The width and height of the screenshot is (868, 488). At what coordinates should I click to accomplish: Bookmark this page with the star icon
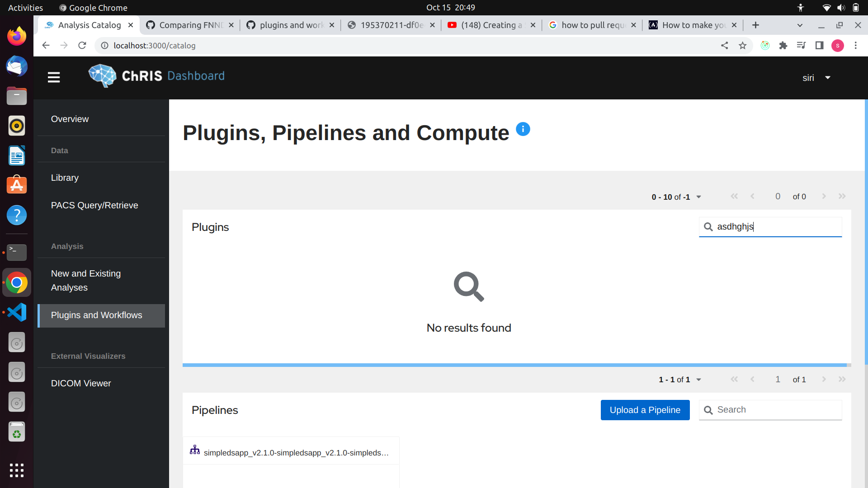tap(743, 46)
